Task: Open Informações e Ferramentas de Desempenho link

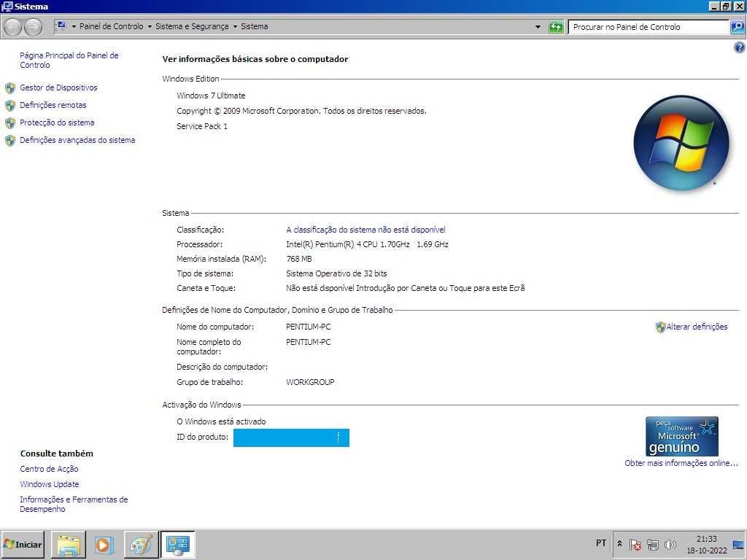Action: point(74,505)
